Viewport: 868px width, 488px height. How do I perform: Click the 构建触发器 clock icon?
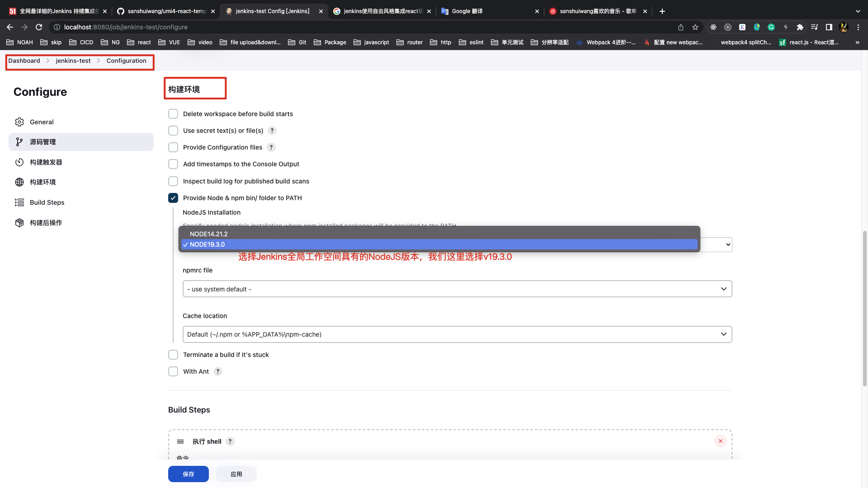(x=19, y=162)
